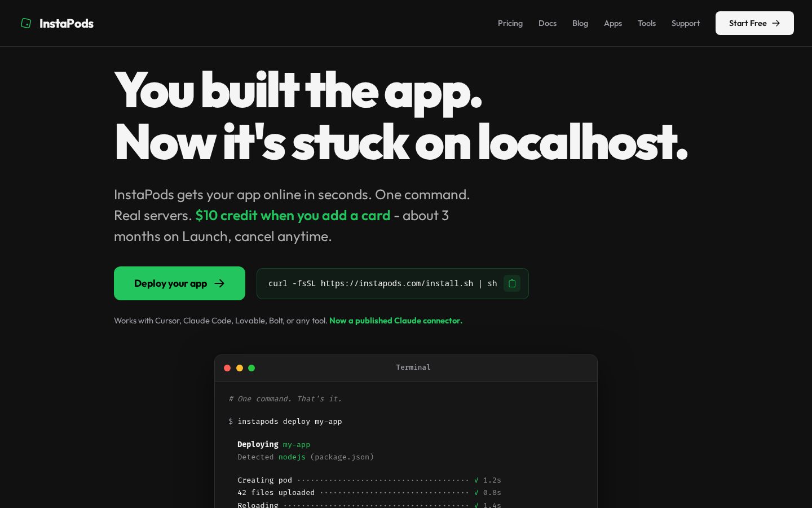The width and height of the screenshot is (812, 508).
Task: Click the InstaPods green logo icon
Action: click(26, 23)
